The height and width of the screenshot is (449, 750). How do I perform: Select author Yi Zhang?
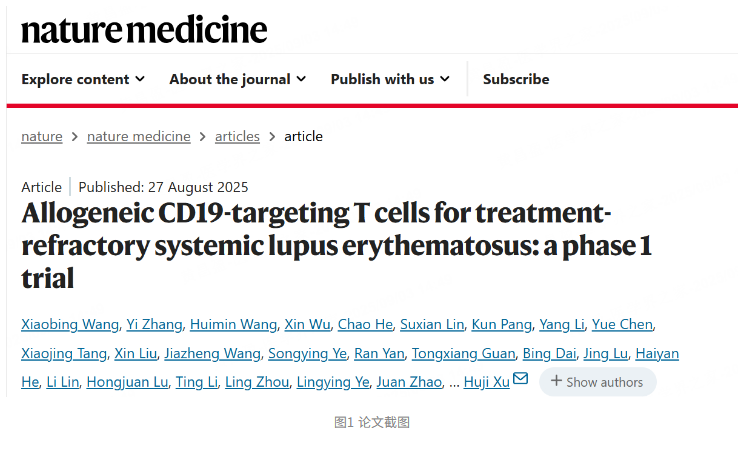[154, 325]
